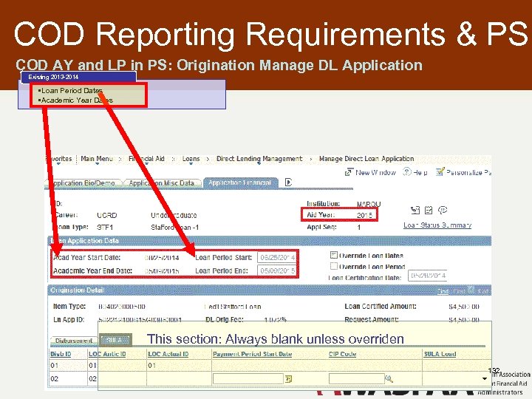Switch to the Disbursement tab
Screen dimensions: 532x399
74,341
